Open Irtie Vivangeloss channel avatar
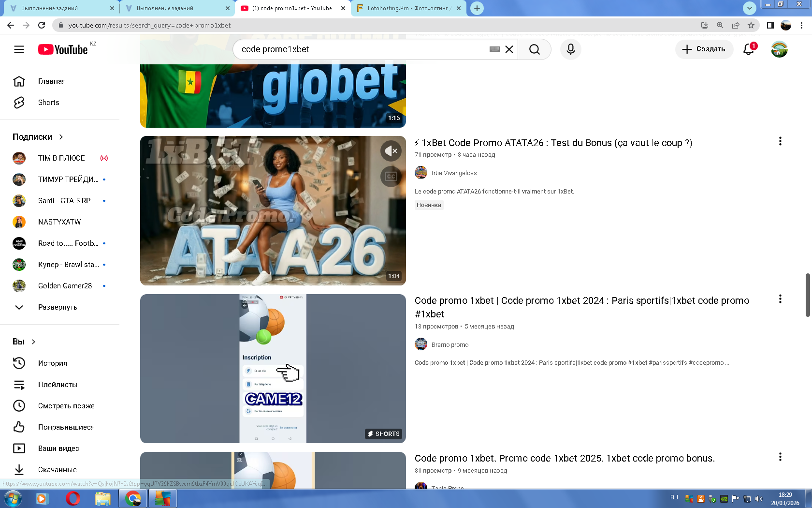The width and height of the screenshot is (812, 508). (x=421, y=173)
